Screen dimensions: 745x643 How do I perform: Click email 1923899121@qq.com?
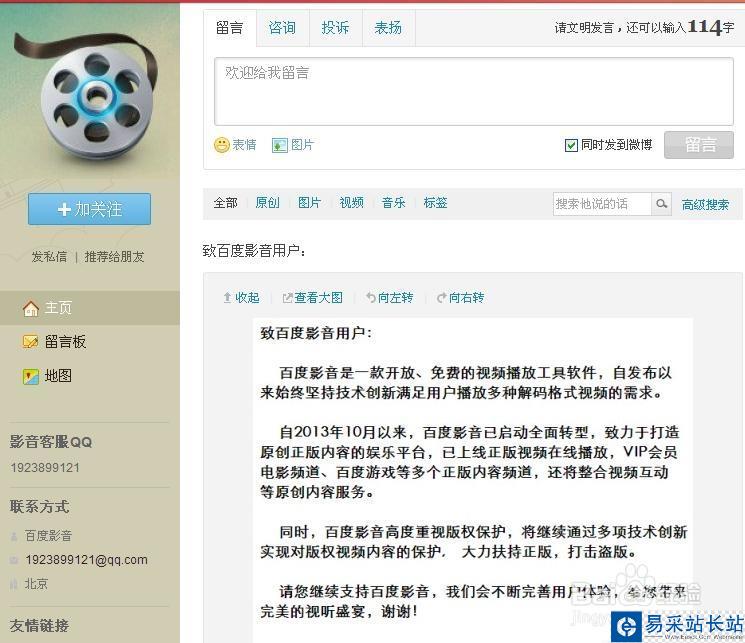86,560
